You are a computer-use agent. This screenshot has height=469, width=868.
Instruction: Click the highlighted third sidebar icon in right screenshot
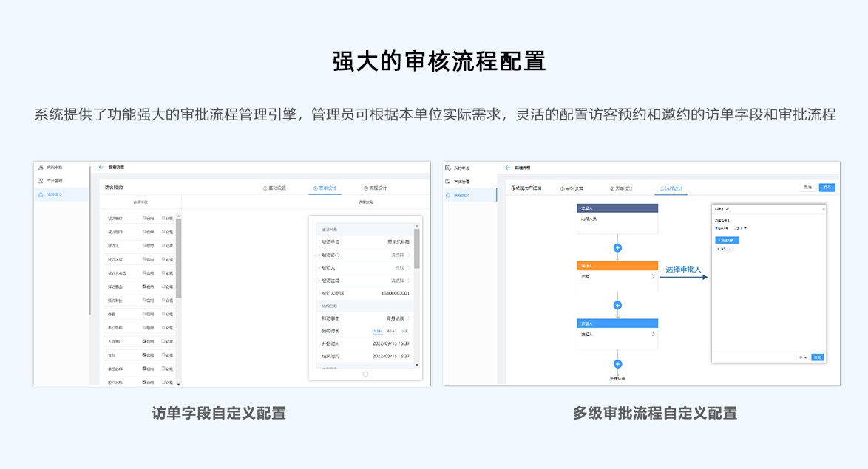coord(448,195)
